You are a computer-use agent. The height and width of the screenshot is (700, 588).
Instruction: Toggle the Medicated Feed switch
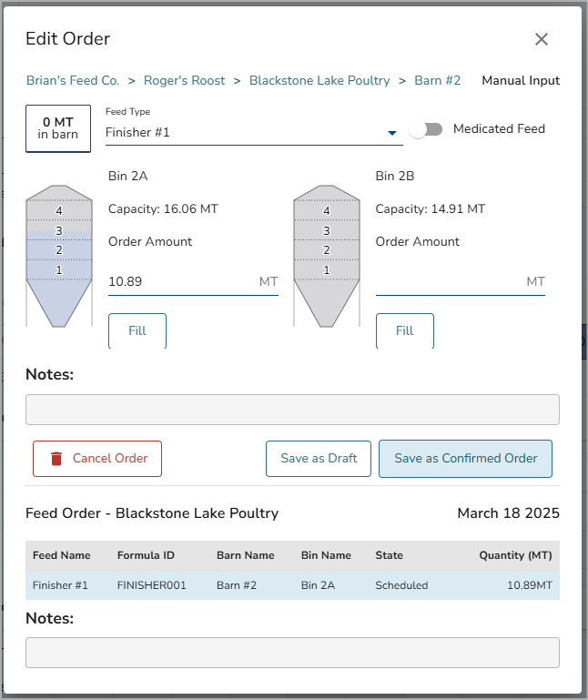click(x=426, y=129)
